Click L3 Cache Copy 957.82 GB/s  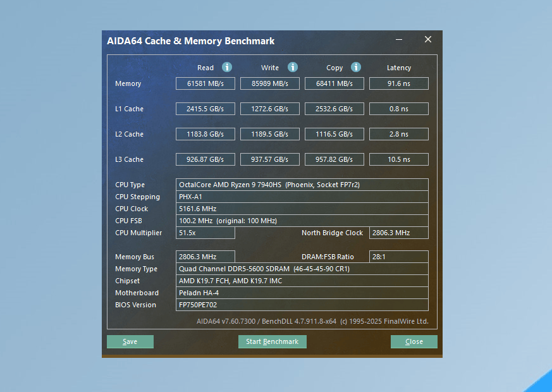pos(334,159)
